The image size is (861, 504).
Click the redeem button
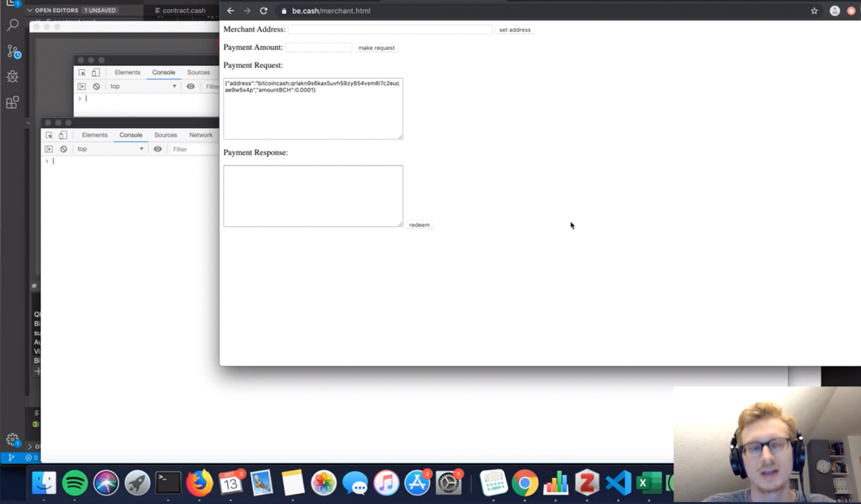tap(420, 224)
